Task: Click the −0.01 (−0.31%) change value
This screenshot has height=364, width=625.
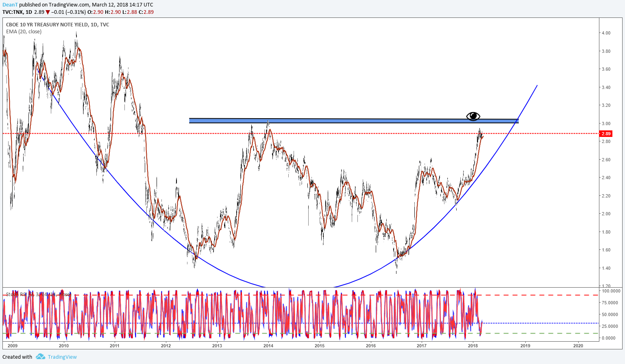Action: point(69,12)
